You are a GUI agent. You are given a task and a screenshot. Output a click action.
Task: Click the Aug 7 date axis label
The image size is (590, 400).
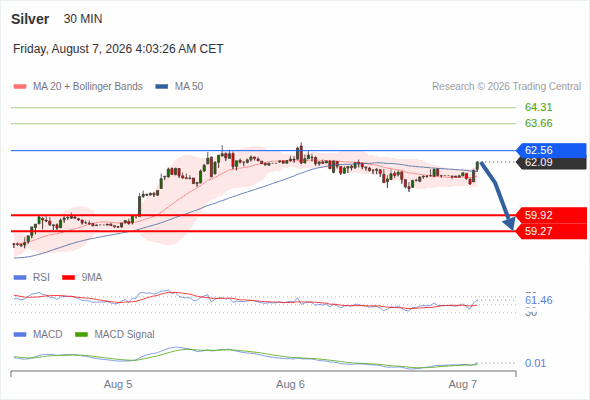point(462,384)
